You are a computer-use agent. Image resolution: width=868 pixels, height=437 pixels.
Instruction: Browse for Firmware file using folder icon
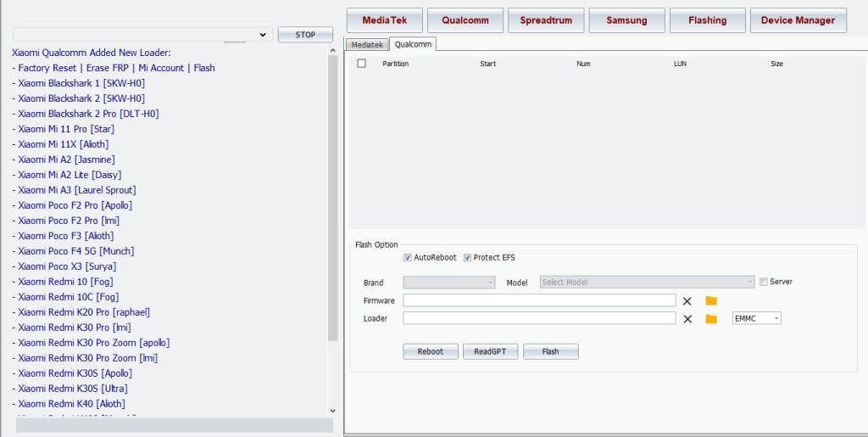(711, 300)
